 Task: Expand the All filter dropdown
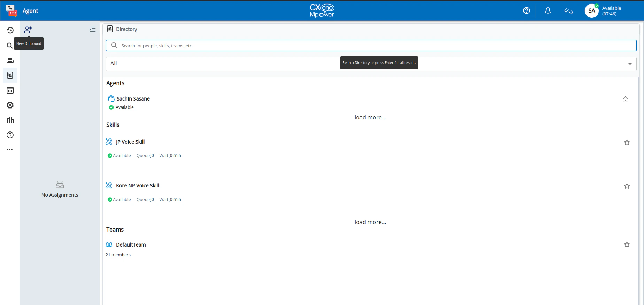(371, 64)
